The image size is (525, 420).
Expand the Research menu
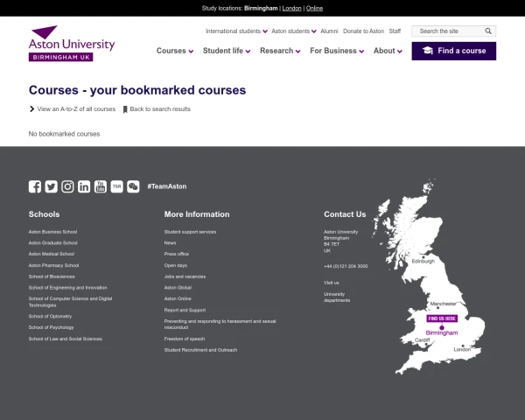(x=280, y=51)
